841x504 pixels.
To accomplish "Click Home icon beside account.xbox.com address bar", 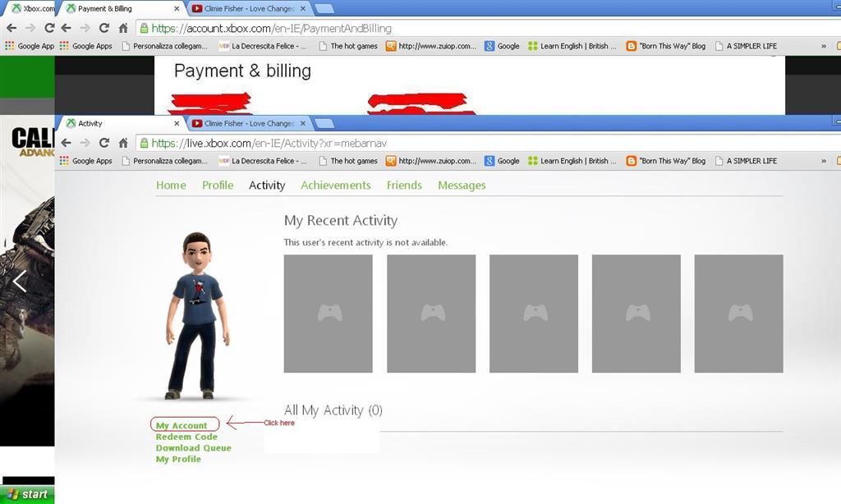I will click(x=123, y=28).
